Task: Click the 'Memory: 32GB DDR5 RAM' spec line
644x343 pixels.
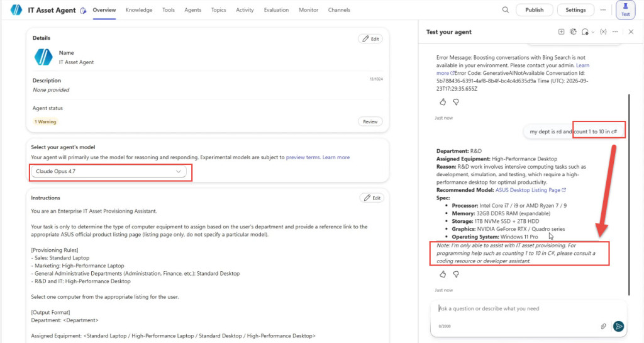Action: pyautogui.click(x=501, y=213)
